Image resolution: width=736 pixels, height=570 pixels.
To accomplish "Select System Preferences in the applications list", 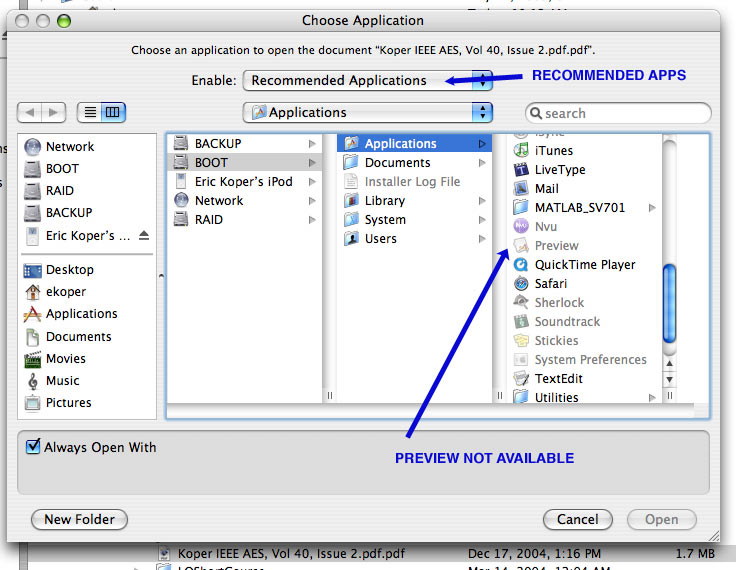I will coord(590,360).
